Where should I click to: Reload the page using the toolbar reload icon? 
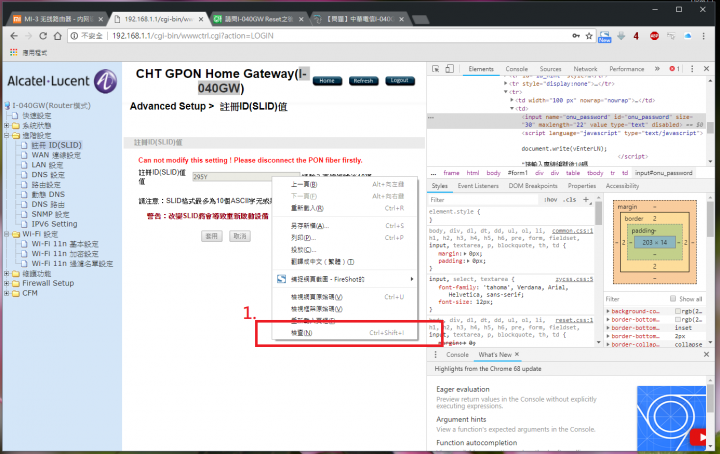(43, 36)
